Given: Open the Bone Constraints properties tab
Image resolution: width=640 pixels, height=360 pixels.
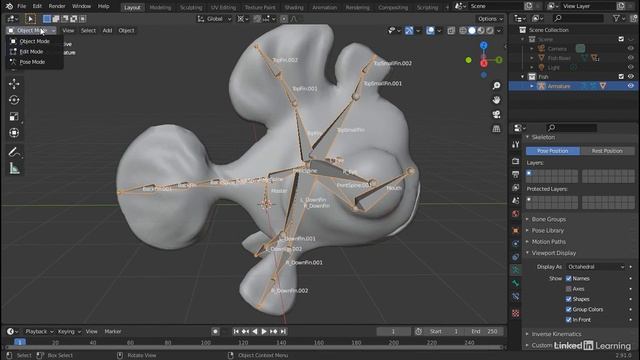Looking at the screenshot, I should pos(516,296).
